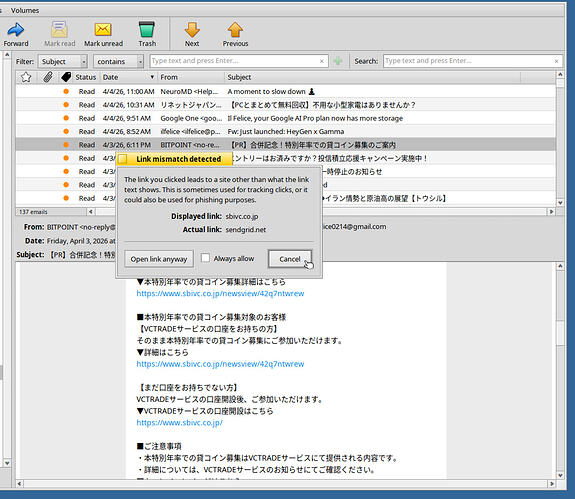This screenshot has height=499, width=575.
Task: Click message body scroll up arrow
Action: [560, 266]
